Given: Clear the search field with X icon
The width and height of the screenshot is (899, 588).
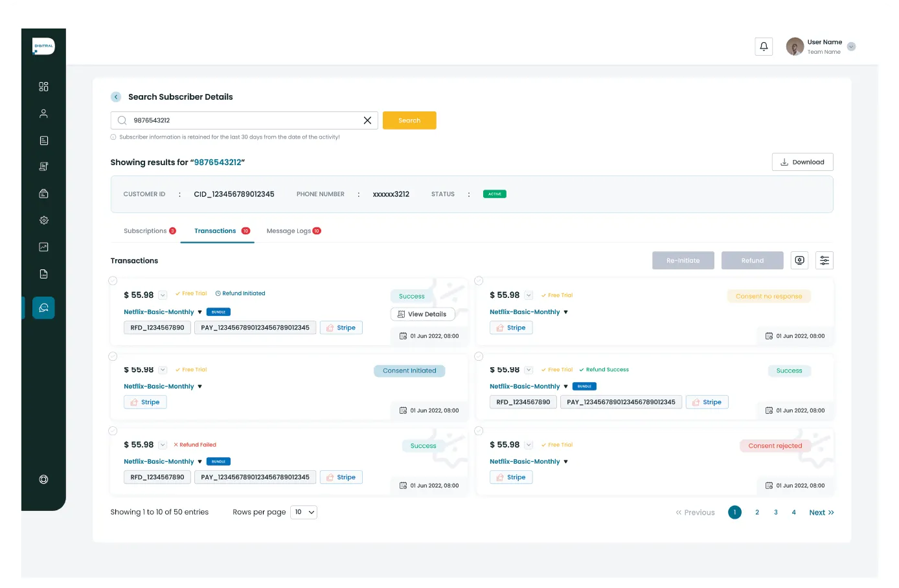Looking at the screenshot, I should (x=367, y=120).
